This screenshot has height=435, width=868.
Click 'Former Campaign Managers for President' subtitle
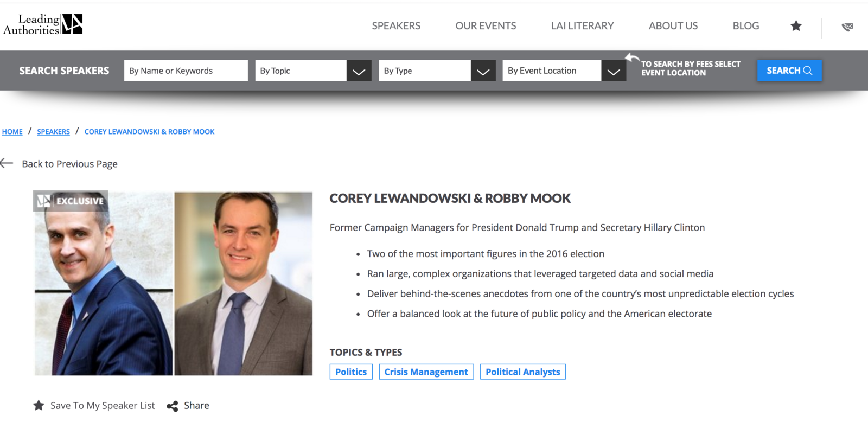(x=517, y=228)
